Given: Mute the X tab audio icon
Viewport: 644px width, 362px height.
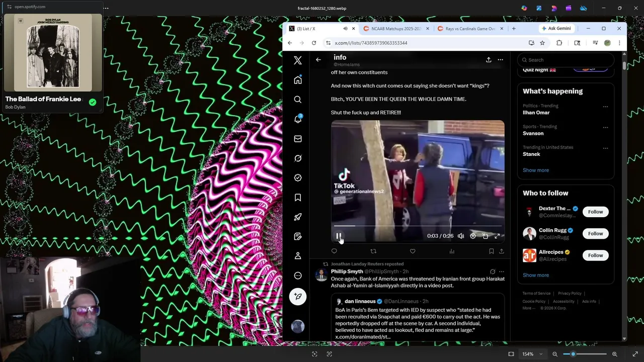Looking at the screenshot, I should 345,29.
